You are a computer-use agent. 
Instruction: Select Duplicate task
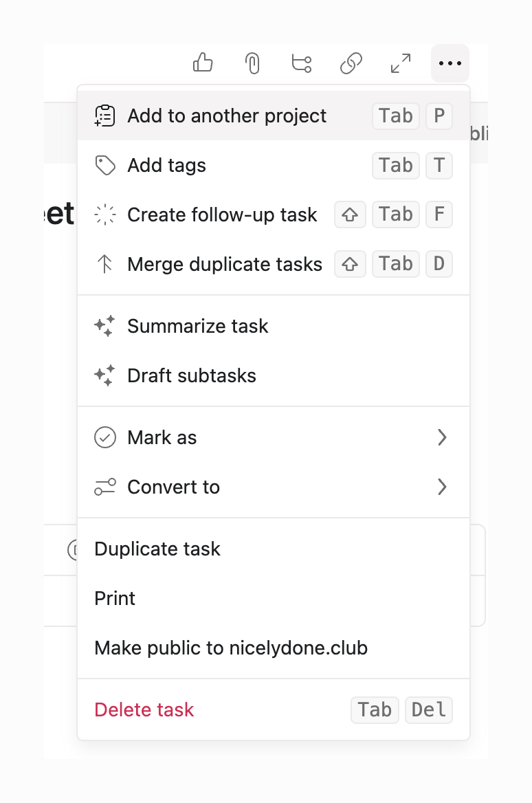[157, 549]
